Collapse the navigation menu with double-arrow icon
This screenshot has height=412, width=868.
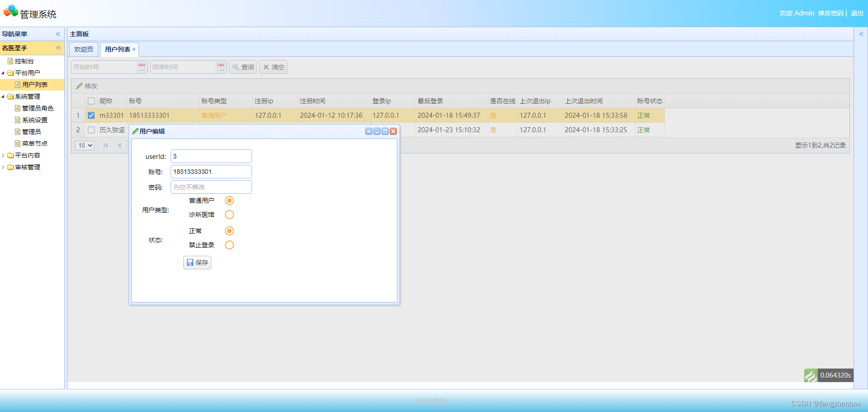click(x=58, y=34)
